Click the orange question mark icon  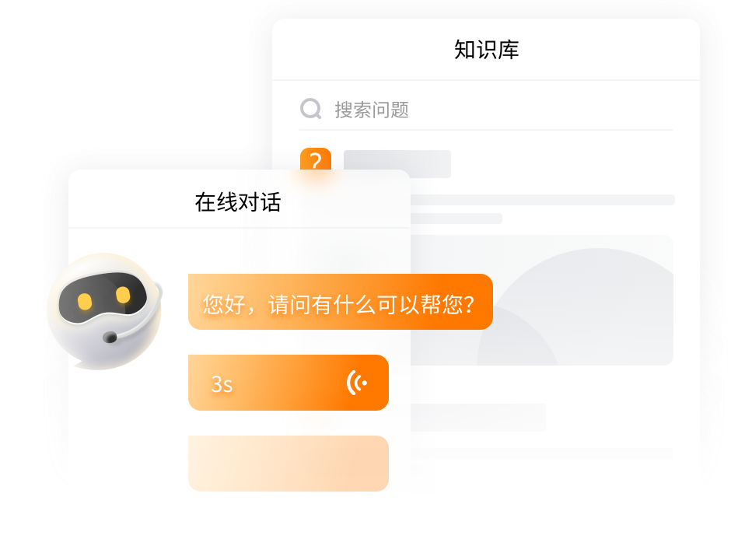click(x=316, y=159)
